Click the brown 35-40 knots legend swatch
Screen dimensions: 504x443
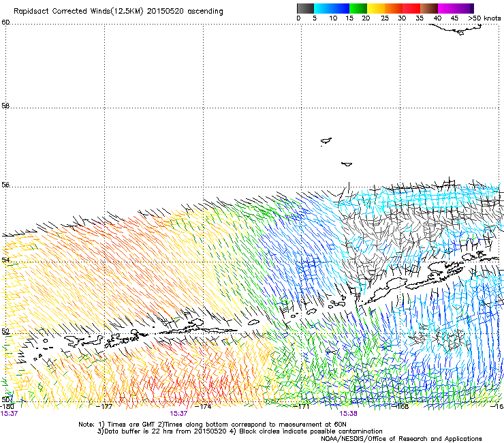[x=429, y=8]
